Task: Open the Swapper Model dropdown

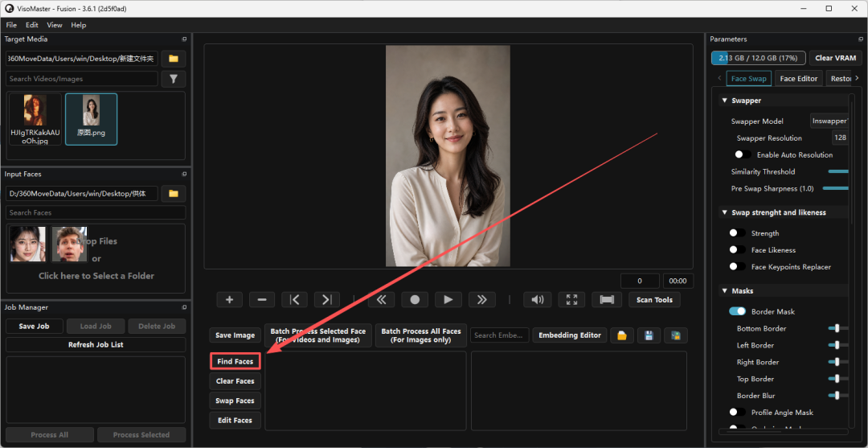Action: [x=829, y=121]
